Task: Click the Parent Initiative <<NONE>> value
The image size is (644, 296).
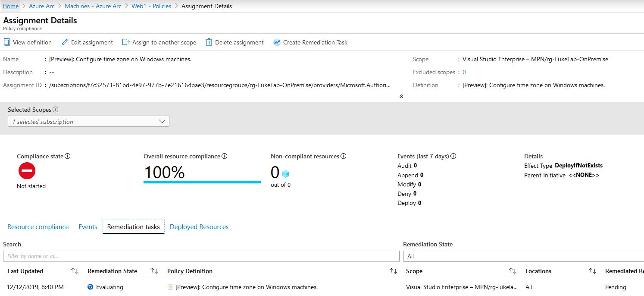Action: point(584,175)
